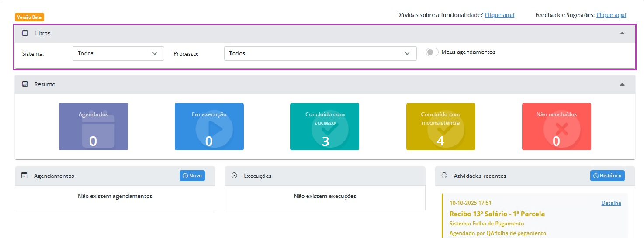
Task: Click the Feedback e Sugestões Clique aqui link
Action: (611, 15)
